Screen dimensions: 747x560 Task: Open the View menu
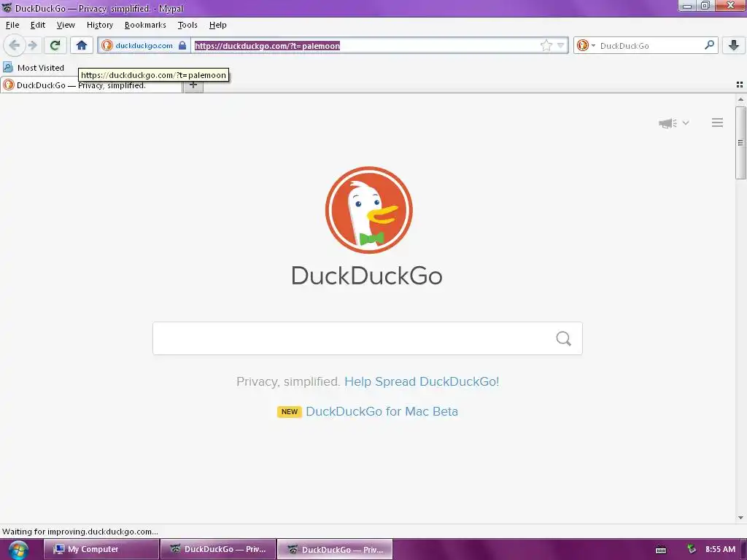[x=65, y=25]
